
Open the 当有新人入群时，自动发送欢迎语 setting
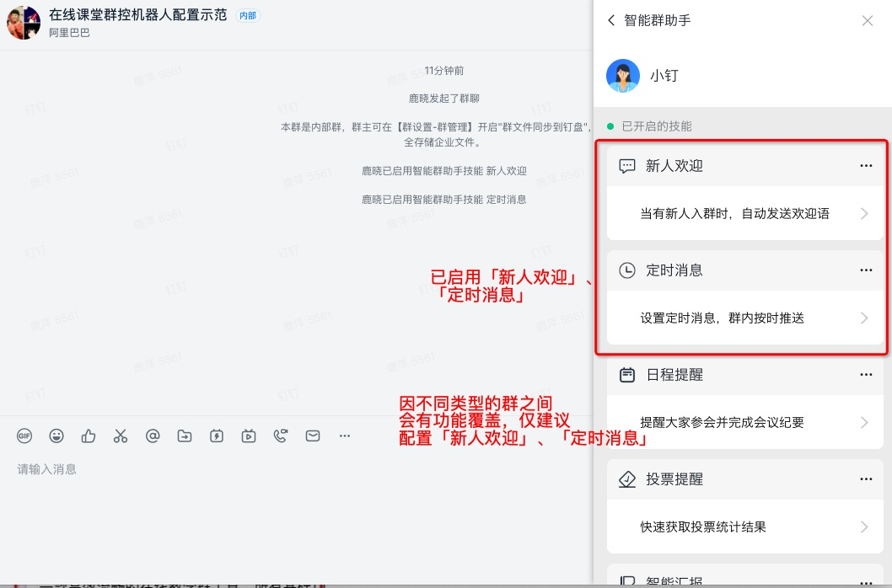pos(745,214)
